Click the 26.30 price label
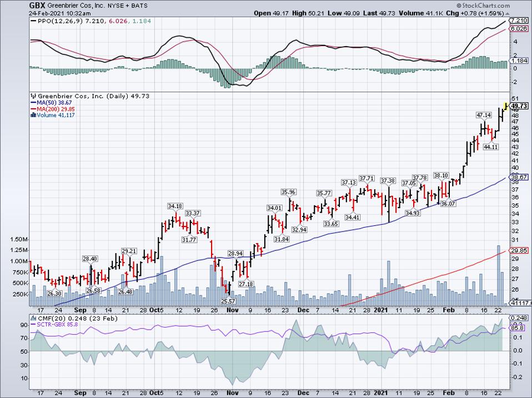 point(54,294)
